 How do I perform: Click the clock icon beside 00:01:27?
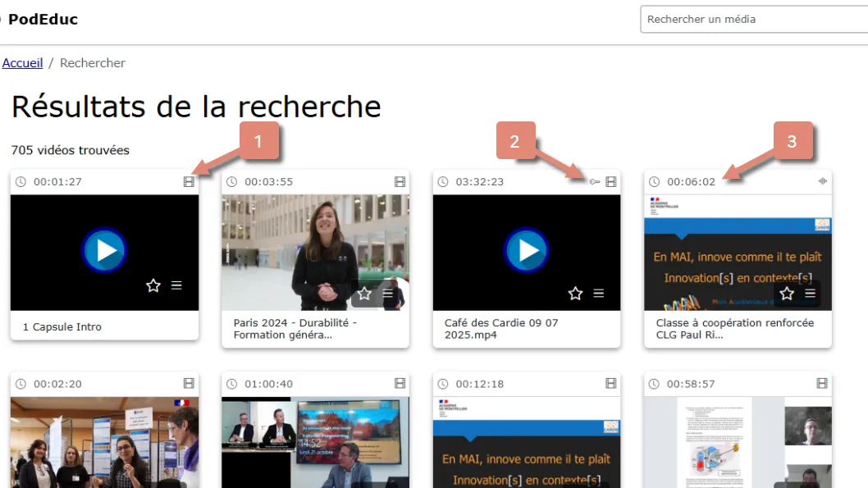(x=21, y=181)
